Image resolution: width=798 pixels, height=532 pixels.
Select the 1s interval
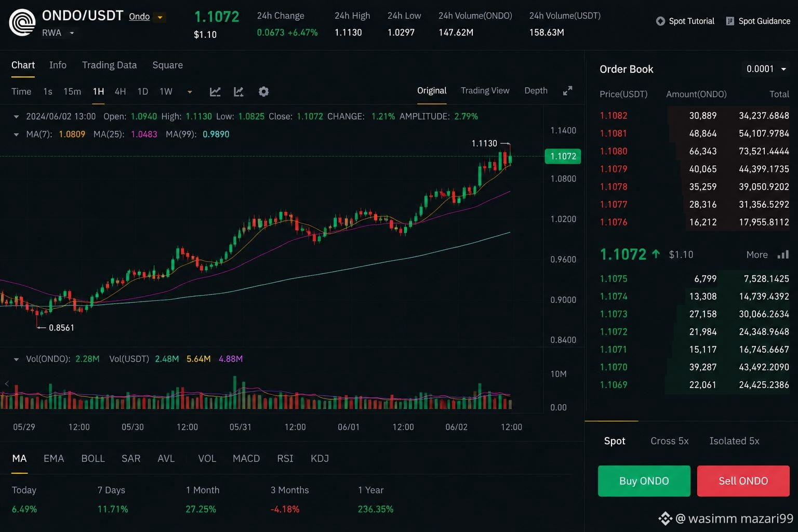pyautogui.click(x=48, y=91)
